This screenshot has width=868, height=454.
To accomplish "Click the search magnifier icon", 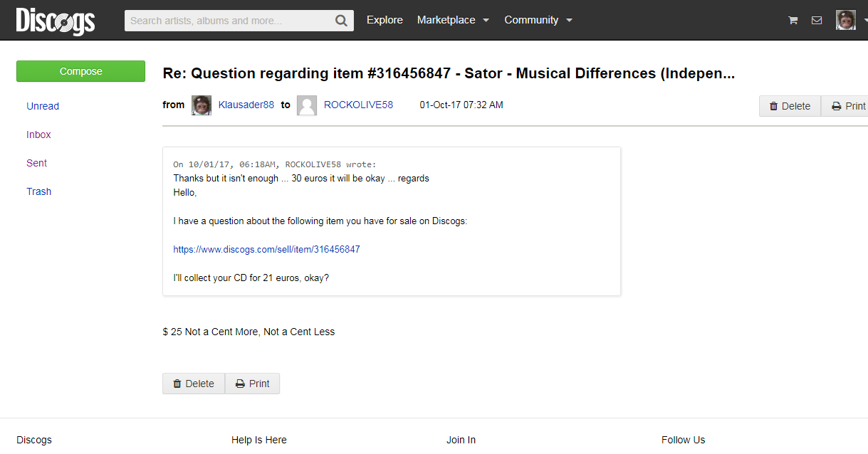I will click(x=342, y=21).
